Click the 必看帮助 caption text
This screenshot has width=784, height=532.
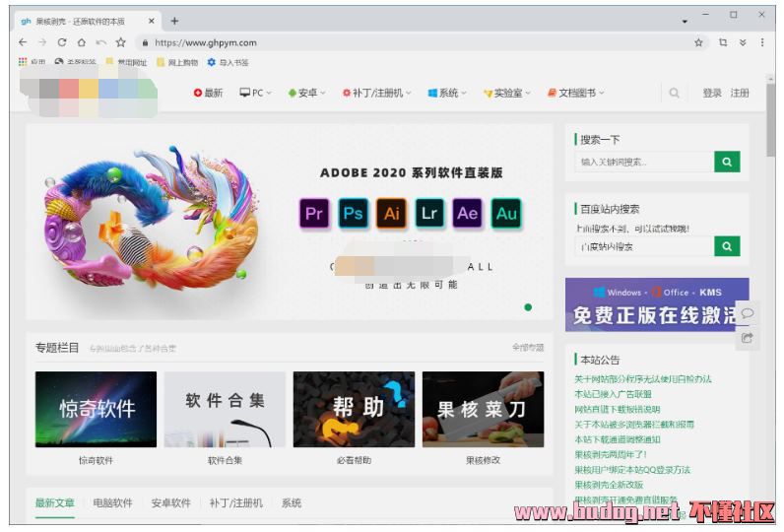point(354,460)
